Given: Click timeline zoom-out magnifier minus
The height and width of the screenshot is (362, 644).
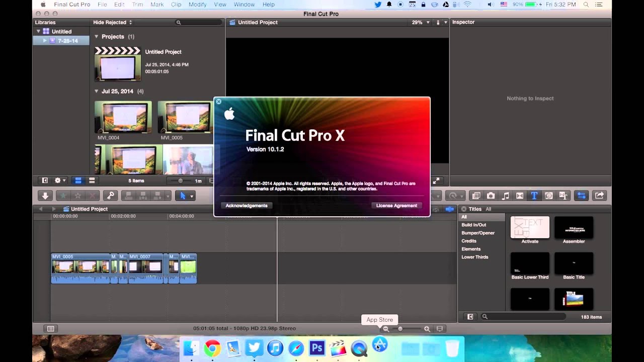Looking at the screenshot, I should pos(386,329).
